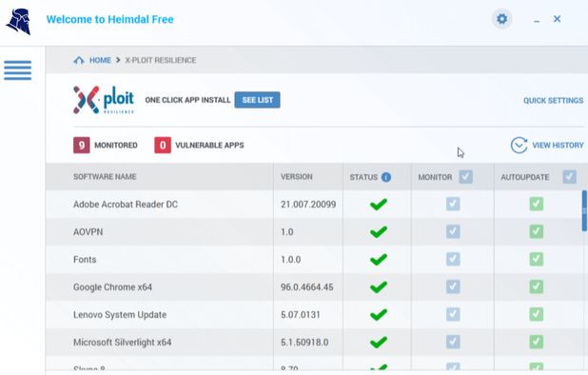The width and height of the screenshot is (588, 375).
Task: Toggle Autoupdate for Lenovo System Update
Action: pos(537,314)
